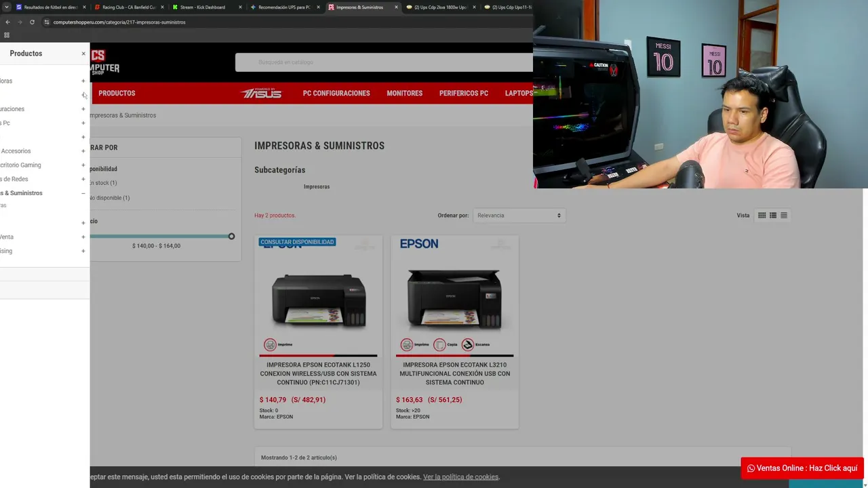The image size is (868, 488).
Task: Open the 's & Suministros' sidebar category
Action: (x=21, y=193)
